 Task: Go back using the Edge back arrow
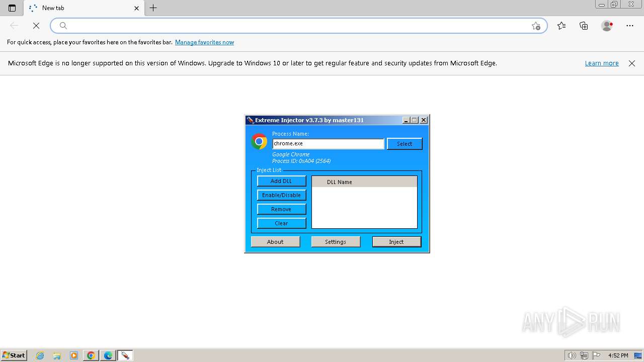tap(14, 26)
